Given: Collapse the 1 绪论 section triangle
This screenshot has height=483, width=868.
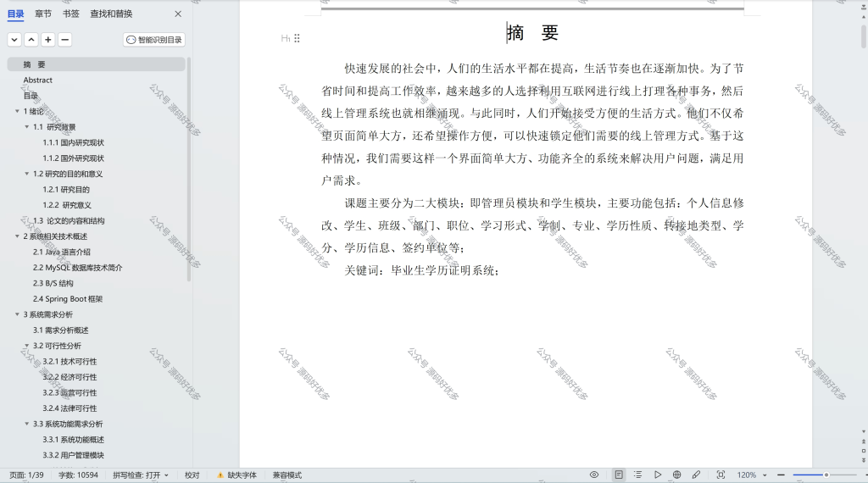Looking at the screenshot, I should click(x=17, y=111).
